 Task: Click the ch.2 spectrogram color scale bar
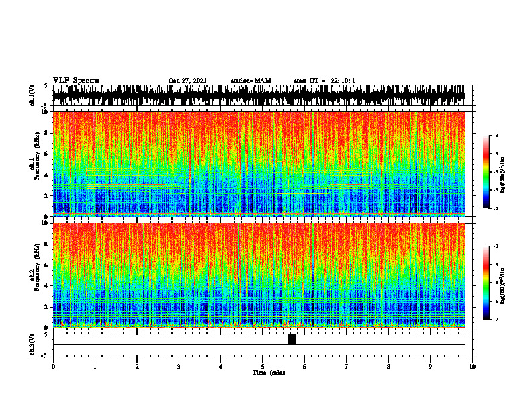[486, 283]
